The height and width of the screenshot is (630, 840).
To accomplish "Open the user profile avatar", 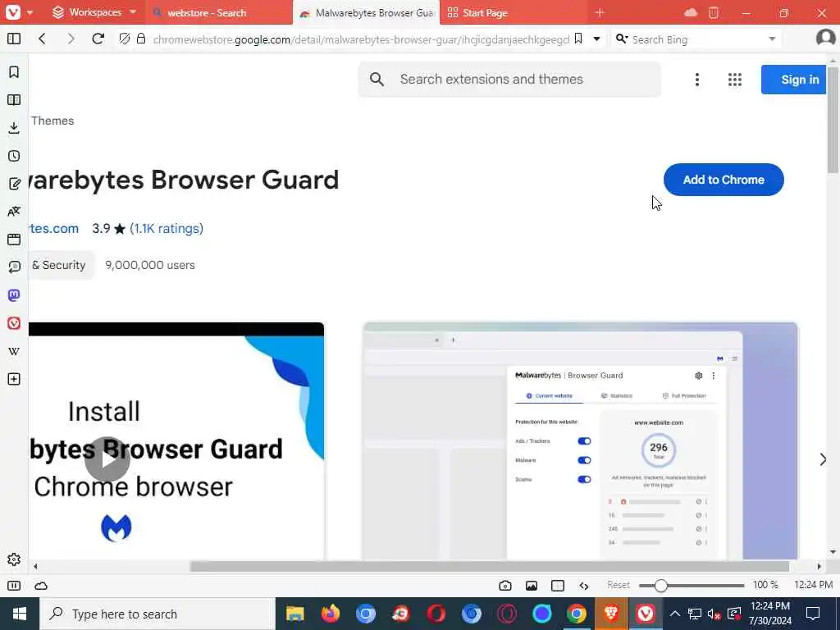I will 825,39.
